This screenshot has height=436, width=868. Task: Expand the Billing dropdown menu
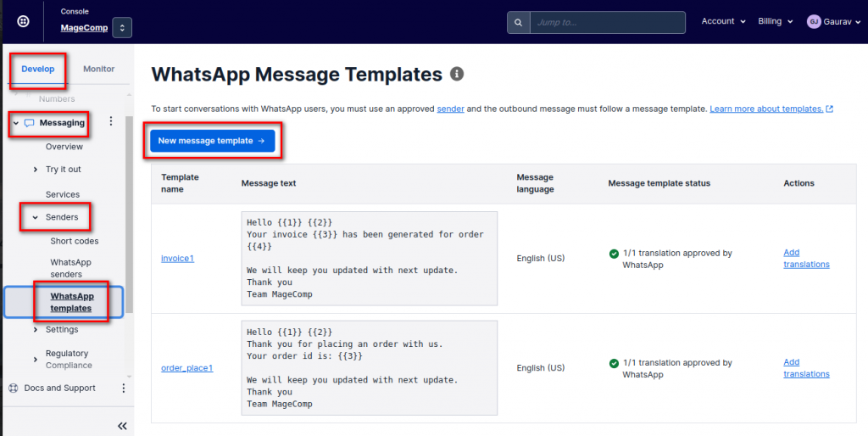click(775, 22)
